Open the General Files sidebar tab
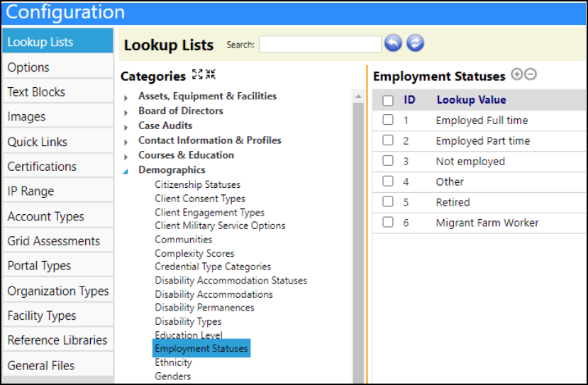Viewport: 588px width, 385px height. (x=57, y=364)
